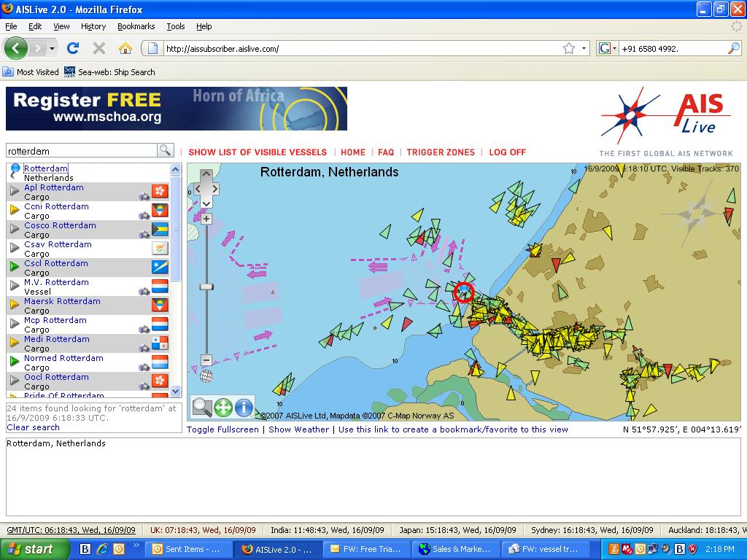Toggle fullscreen map view
747x560 pixels.
coord(222,429)
